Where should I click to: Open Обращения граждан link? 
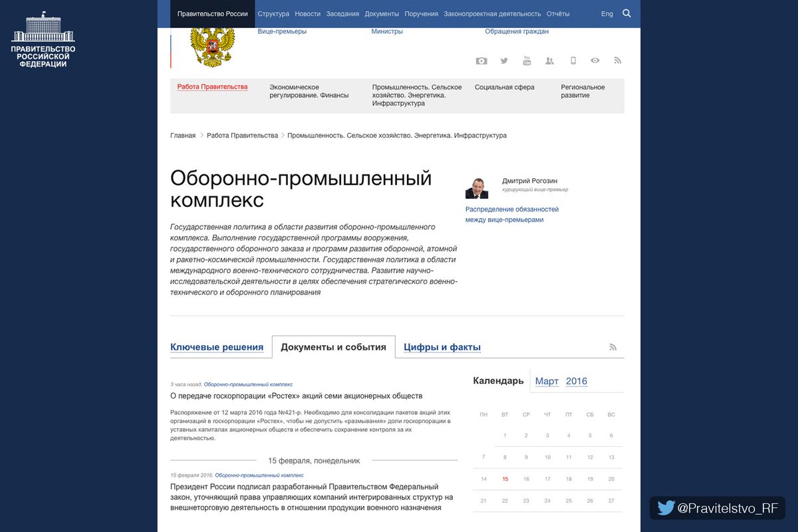click(x=517, y=31)
